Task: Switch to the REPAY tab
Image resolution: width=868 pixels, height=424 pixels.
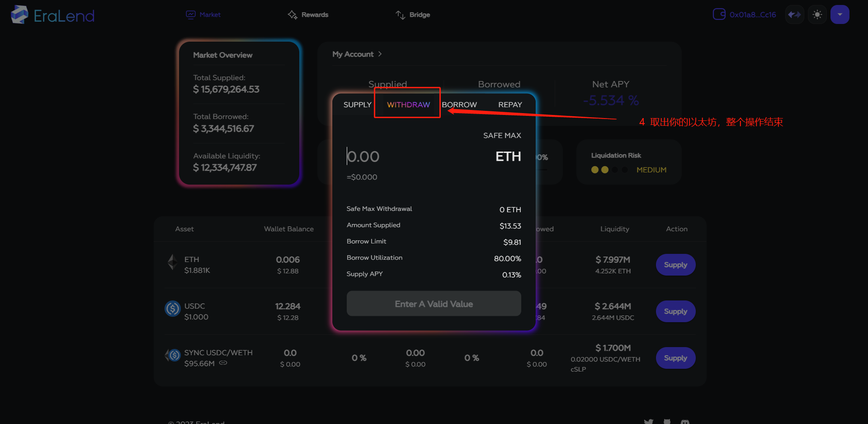Action: [x=509, y=105]
